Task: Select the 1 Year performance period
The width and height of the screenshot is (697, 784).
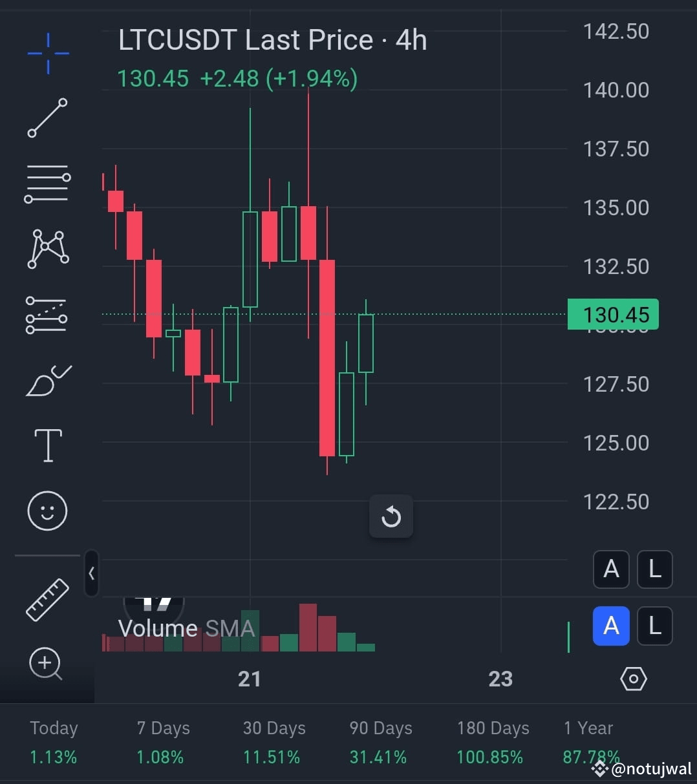Action: (587, 741)
